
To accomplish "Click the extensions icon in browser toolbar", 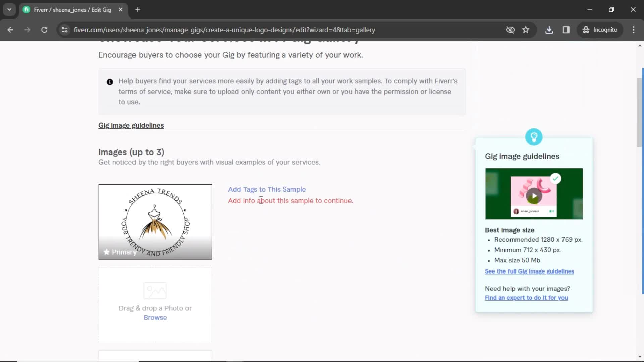I will (567, 29).
